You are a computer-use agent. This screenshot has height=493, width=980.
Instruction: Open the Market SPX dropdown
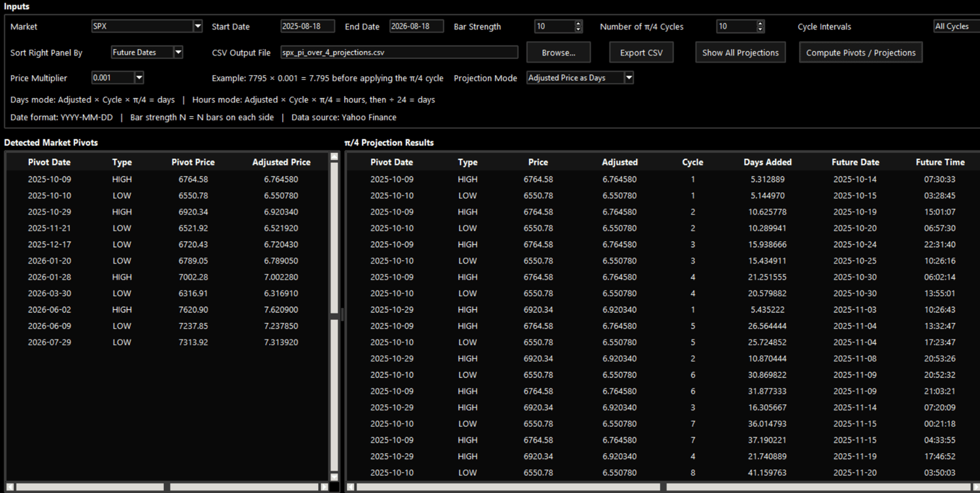[147, 27]
